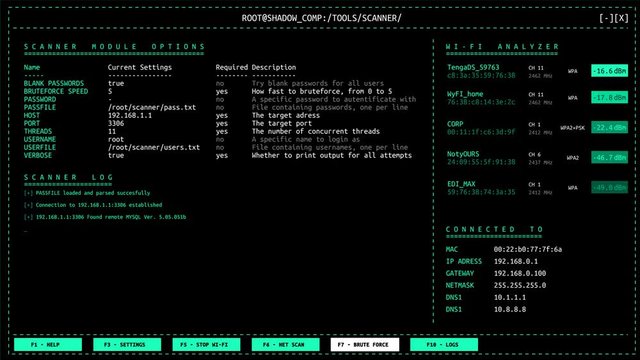Click the darkest signal badge on EDI_MAX row
Image resolution: width=640 pixels, height=360 pixels.
pyautogui.click(x=609, y=188)
